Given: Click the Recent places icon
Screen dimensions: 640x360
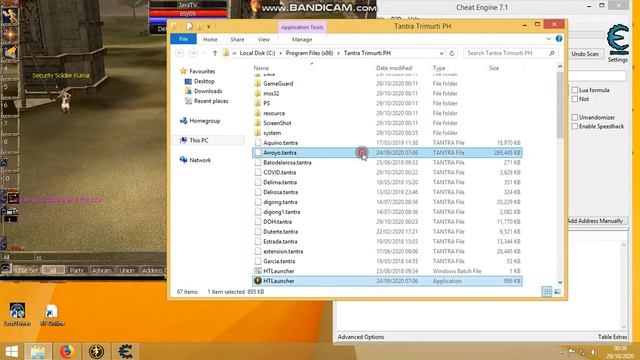Looking at the screenshot, I should (188, 101).
